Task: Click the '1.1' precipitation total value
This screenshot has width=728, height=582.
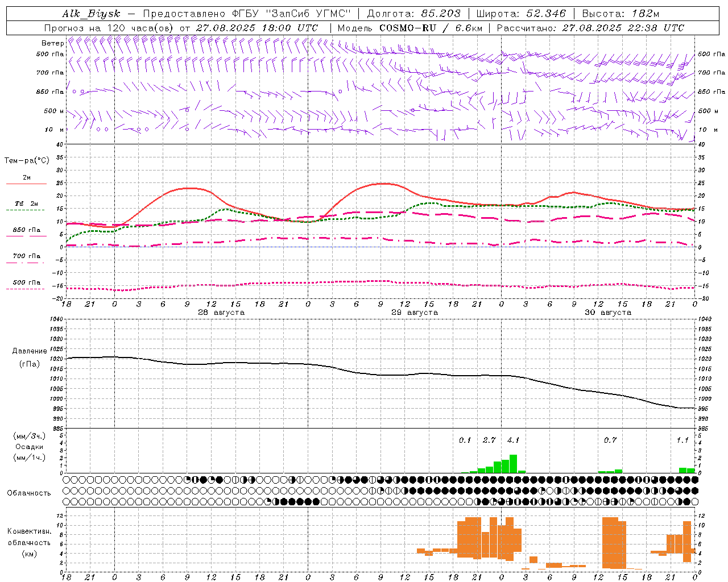Action: click(682, 440)
